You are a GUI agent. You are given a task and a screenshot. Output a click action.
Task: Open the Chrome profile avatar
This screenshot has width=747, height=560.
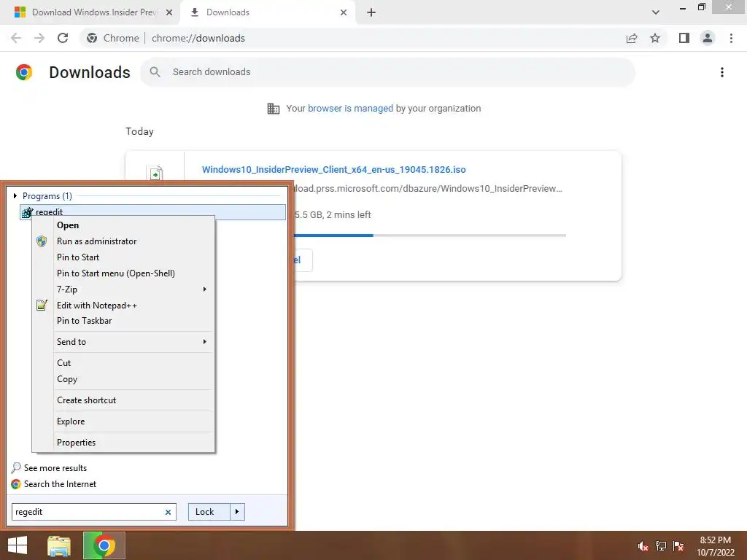708,38
